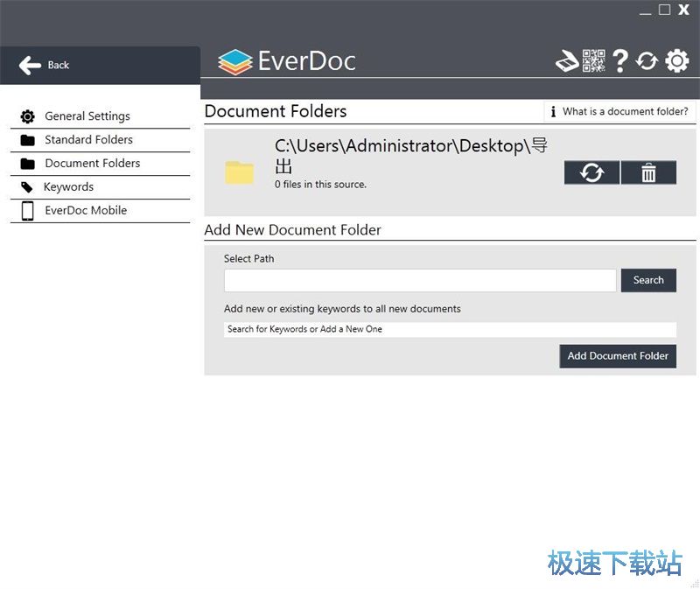Click the EverDoc logo icon
Screen dimensions: 700x589
[235, 61]
